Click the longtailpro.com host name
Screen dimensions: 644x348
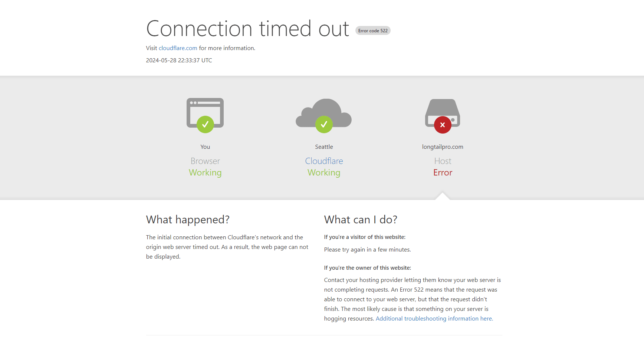pyautogui.click(x=443, y=147)
